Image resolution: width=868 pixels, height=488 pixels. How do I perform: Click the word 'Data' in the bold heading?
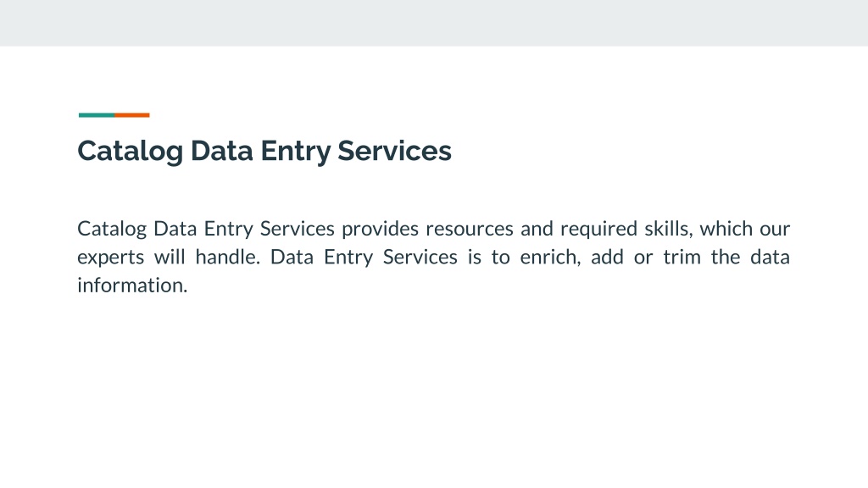[x=222, y=151]
